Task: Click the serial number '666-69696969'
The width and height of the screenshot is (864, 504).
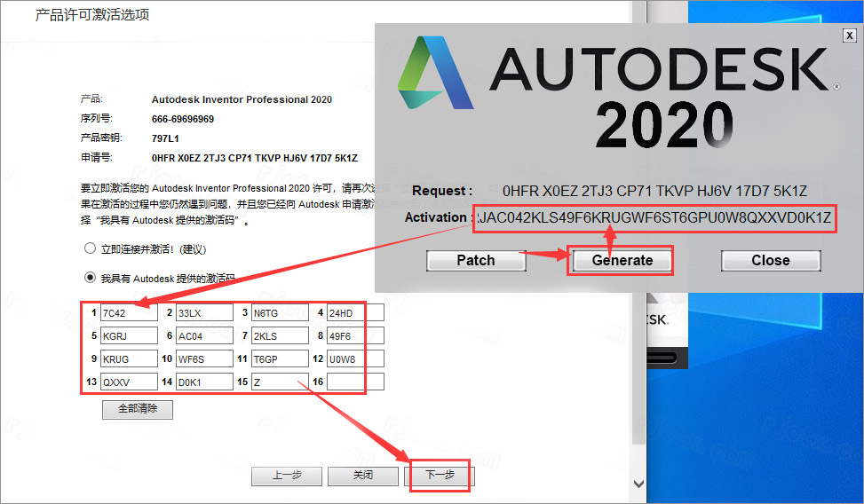Action: [x=183, y=119]
